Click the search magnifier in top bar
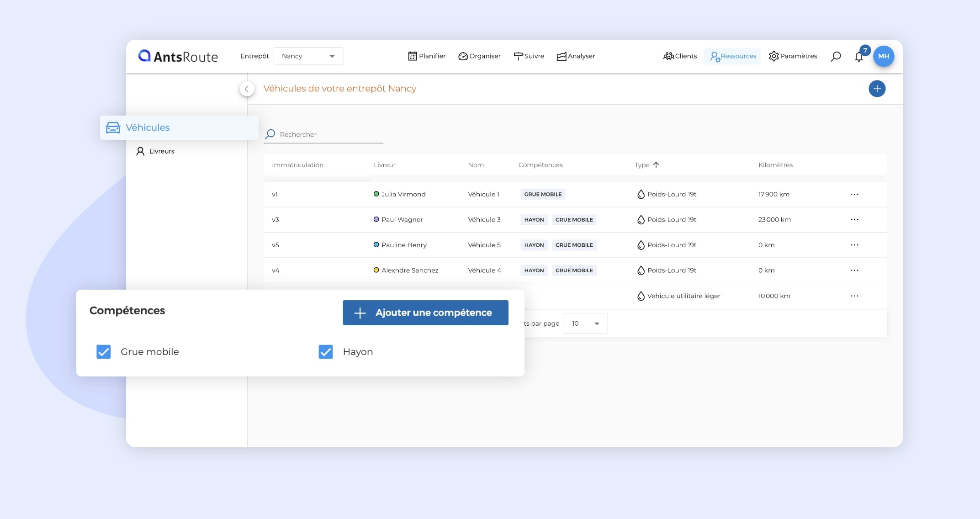 click(836, 56)
